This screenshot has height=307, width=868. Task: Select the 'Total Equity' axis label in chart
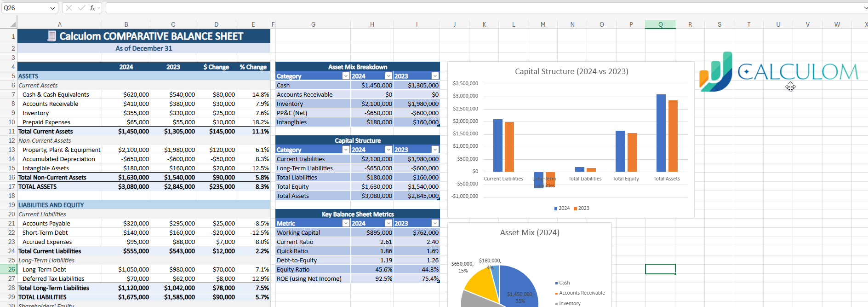pos(626,179)
